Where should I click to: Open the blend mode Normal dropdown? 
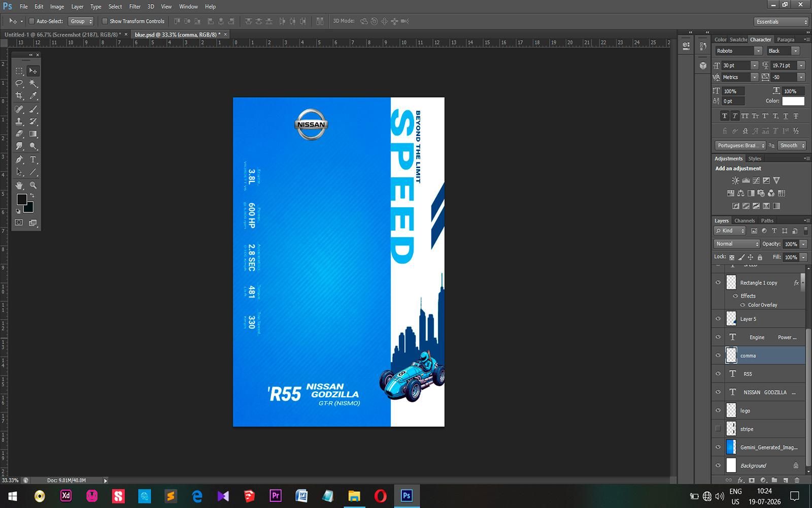click(736, 244)
